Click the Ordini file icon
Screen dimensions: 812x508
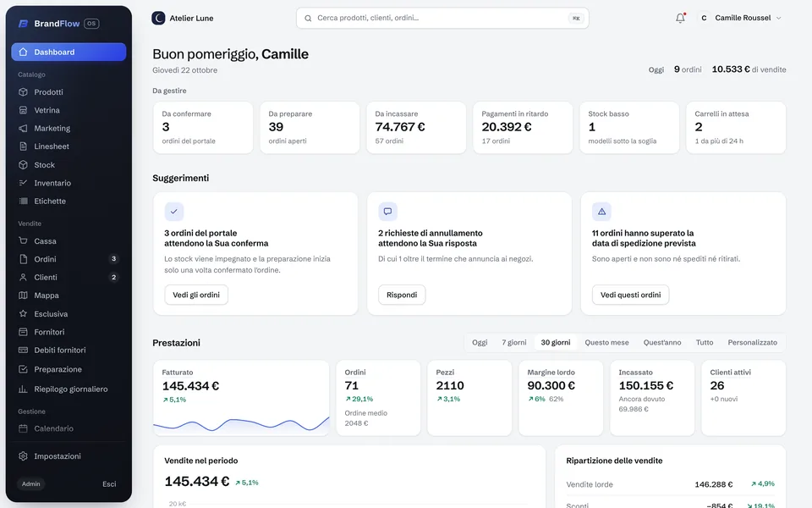pyautogui.click(x=23, y=259)
